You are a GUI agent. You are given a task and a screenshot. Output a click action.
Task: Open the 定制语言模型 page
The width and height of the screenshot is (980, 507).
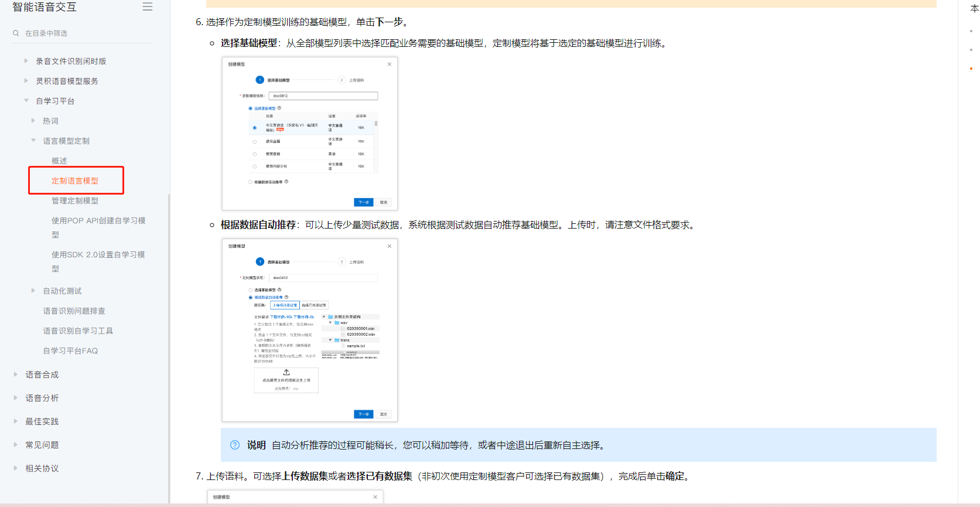coord(75,181)
